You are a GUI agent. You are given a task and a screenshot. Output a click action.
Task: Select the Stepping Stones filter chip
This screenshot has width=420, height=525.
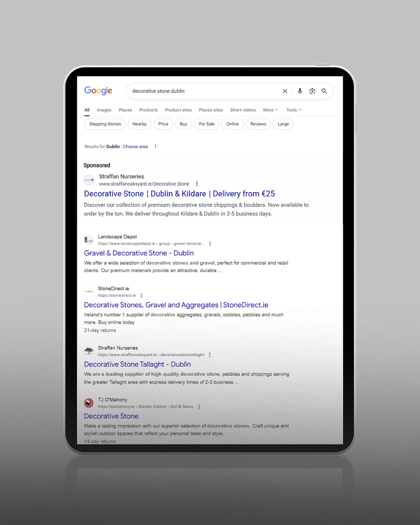105,124
